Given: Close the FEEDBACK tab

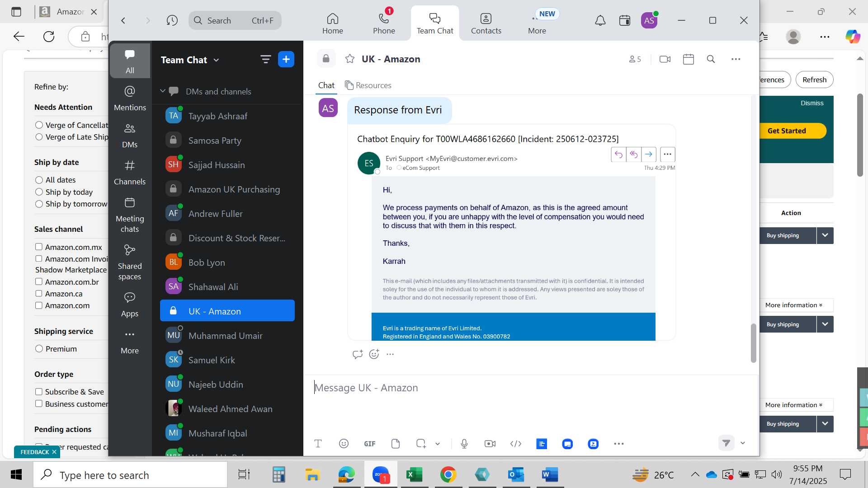Looking at the screenshot, I should [54, 452].
